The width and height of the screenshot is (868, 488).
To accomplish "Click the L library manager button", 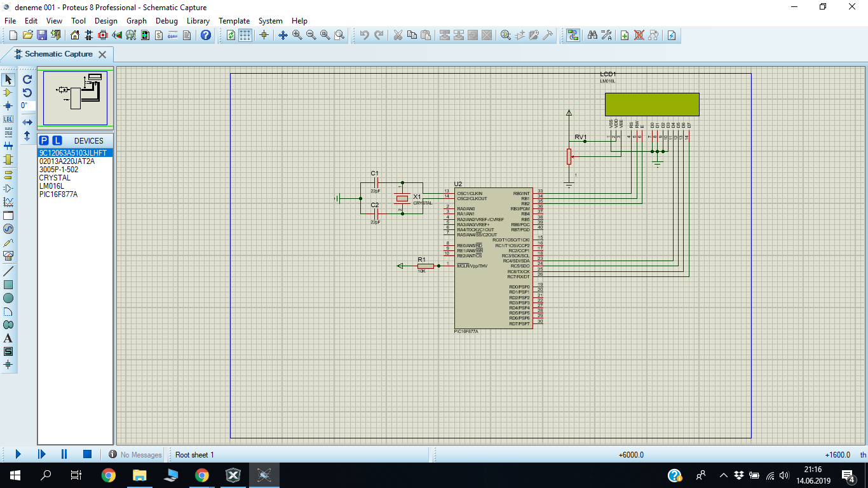I will point(57,140).
